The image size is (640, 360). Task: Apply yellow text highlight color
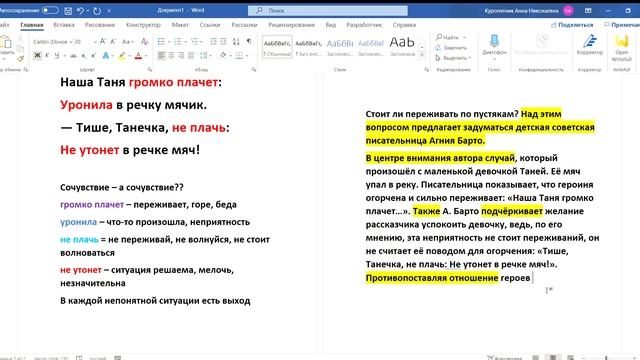tap(122, 56)
